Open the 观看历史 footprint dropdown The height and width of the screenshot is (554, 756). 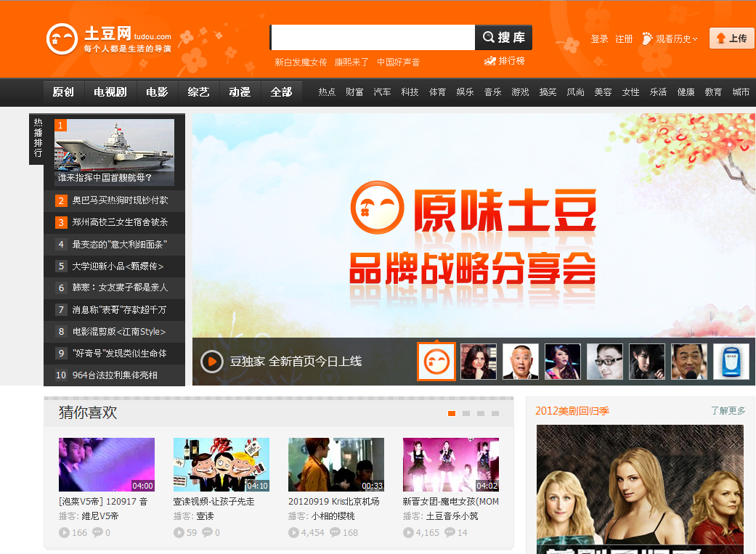click(670, 39)
